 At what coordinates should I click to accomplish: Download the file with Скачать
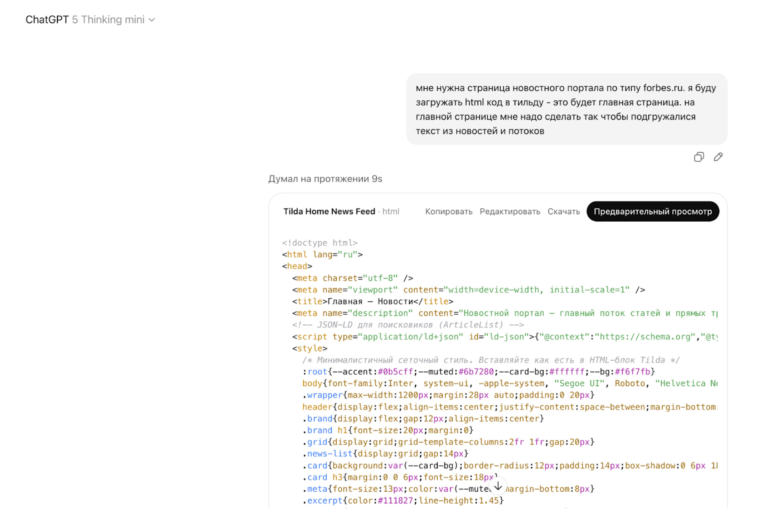coord(564,211)
